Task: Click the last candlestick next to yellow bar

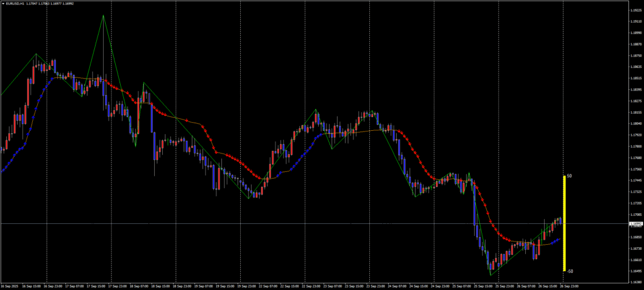Action: coord(560,220)
